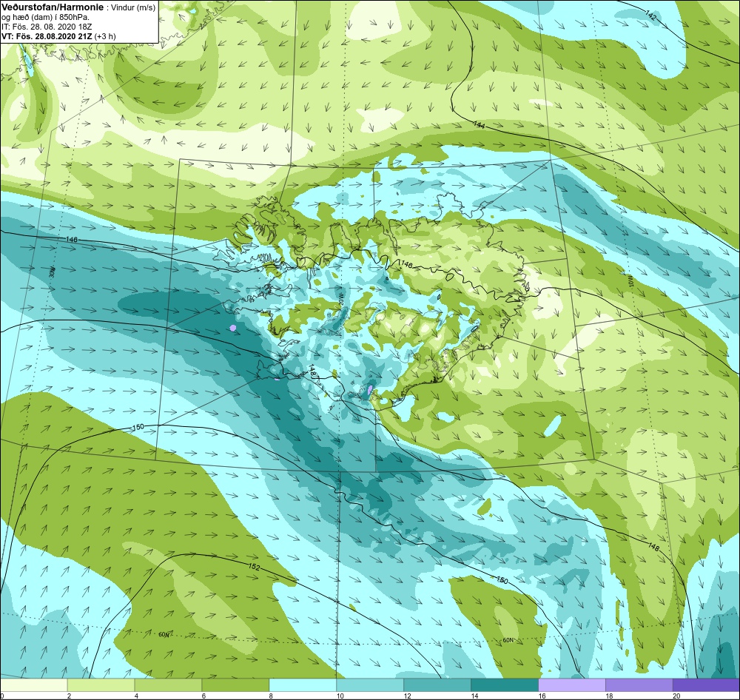Image resolution: width=740 pixels, height=700 pixels.
Task: Click the dark teal 14–16 m/s legend swatch
Action: point(505,684)
